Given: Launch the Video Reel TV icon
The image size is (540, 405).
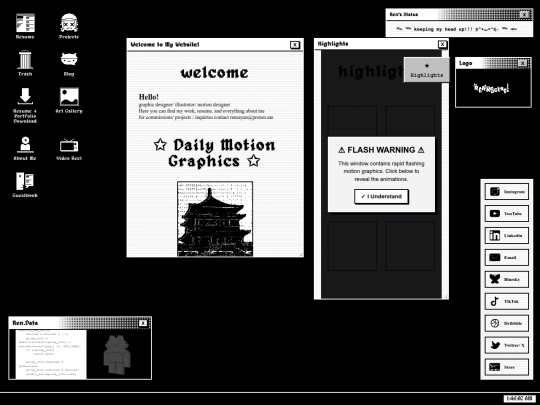Looking at the screenshot, I should (x=69, y=149).
